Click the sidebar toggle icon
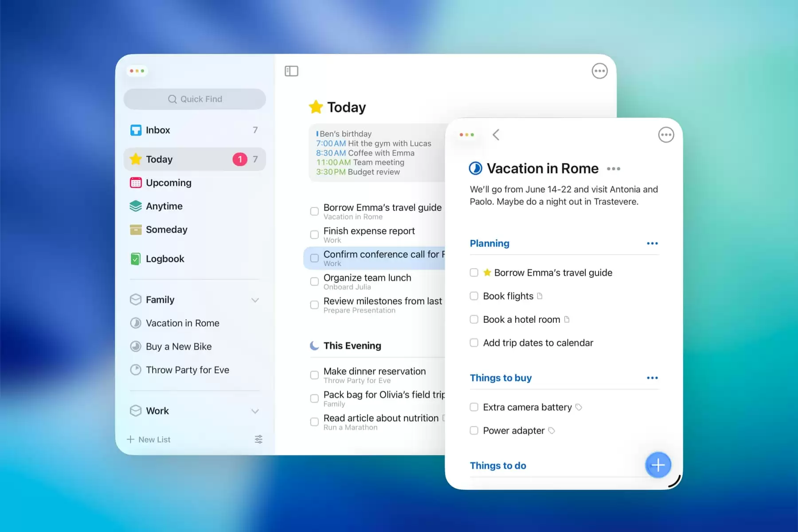Viewport: 798px width, 532px height. tap(291, 71)
